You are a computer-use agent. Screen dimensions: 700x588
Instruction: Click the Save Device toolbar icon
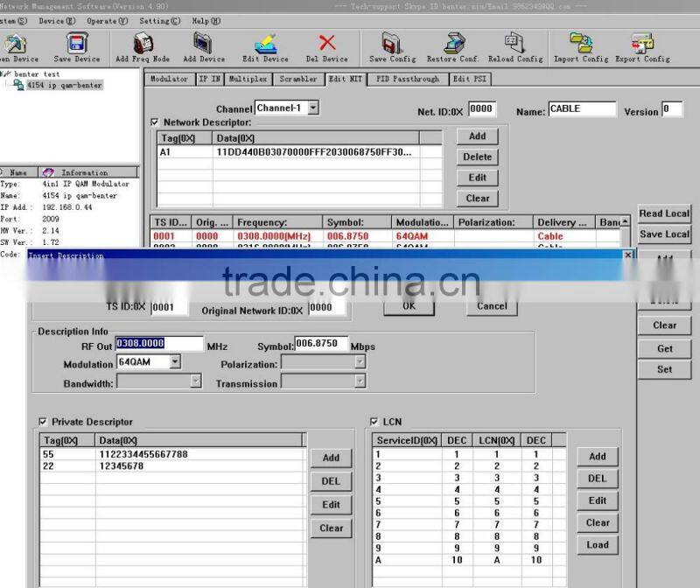coord(77,44)
